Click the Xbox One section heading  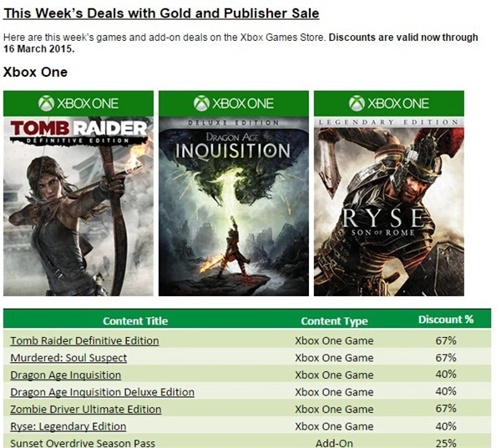click(35, 73)
